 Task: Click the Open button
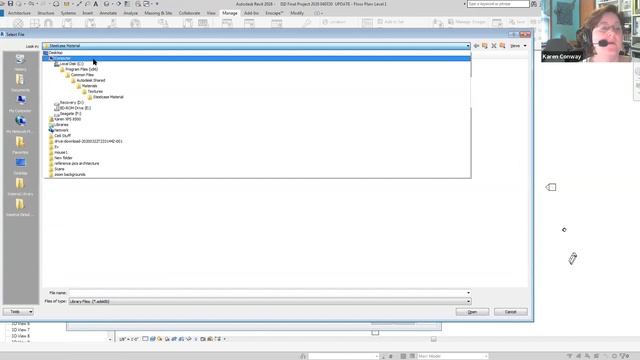coord(472,312)
